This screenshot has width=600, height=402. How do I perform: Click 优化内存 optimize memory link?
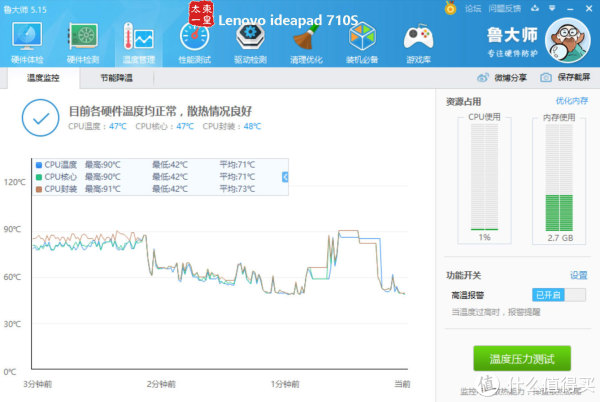[572, 101]
